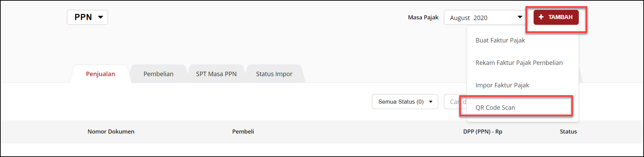Switch to the Penjualan tab
This screenshot has width=644, height=157.
pos(100,74)
